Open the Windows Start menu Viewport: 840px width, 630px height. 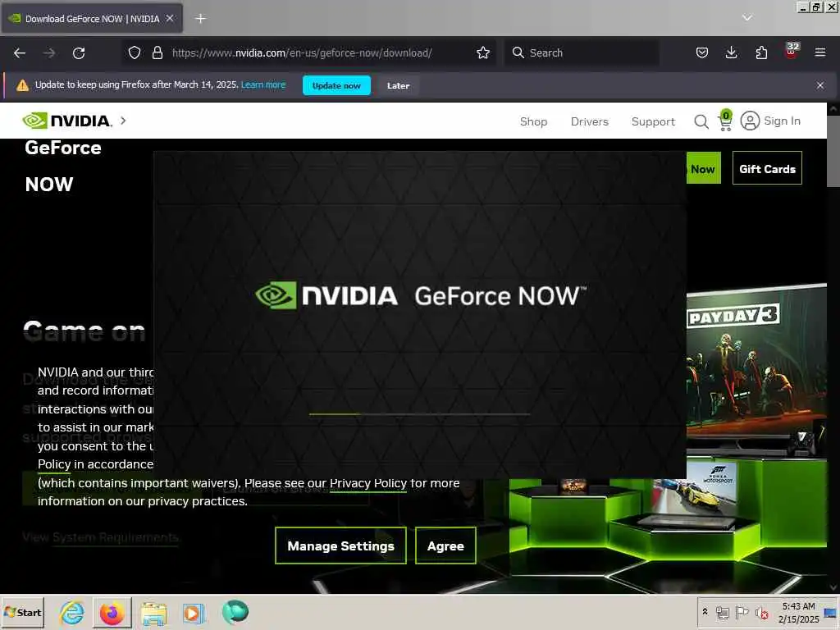pos(22,612)
